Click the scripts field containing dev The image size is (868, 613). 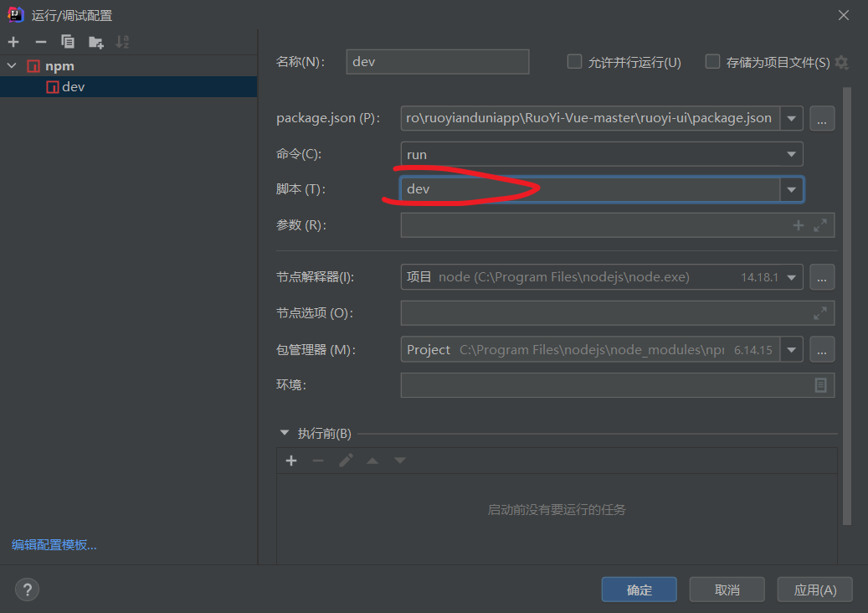(590, 189)
